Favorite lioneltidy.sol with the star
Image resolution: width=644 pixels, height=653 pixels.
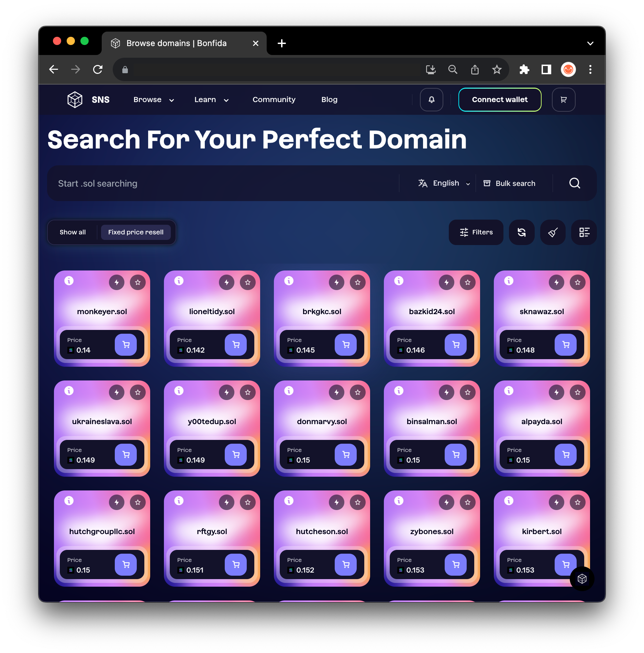tap(248, 283)
